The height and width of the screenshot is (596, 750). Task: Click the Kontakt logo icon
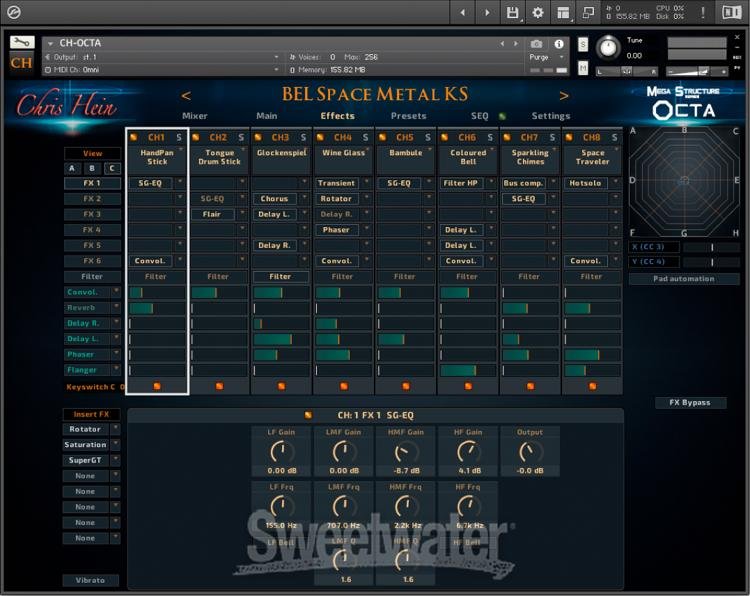(13, 12)
